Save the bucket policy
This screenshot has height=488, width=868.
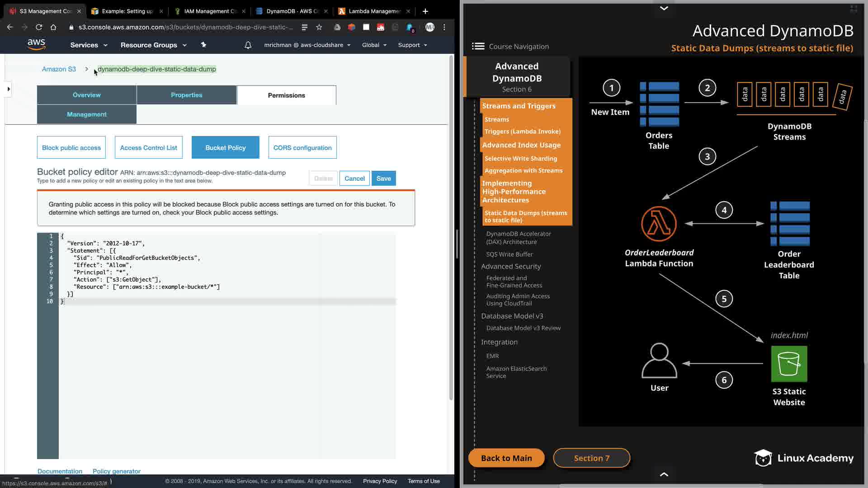[x=383, y=178]
